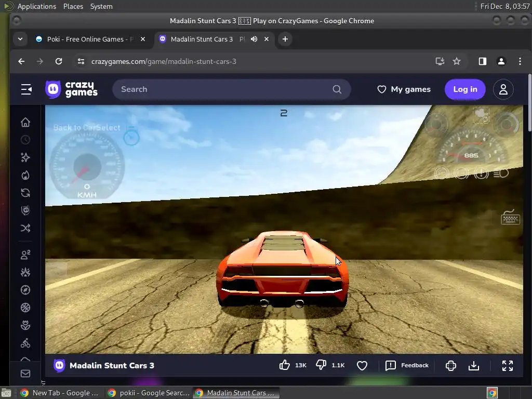Toggle the in-game headlights icon
This screenshot has height=399, width=532.
tap(501, 174)
